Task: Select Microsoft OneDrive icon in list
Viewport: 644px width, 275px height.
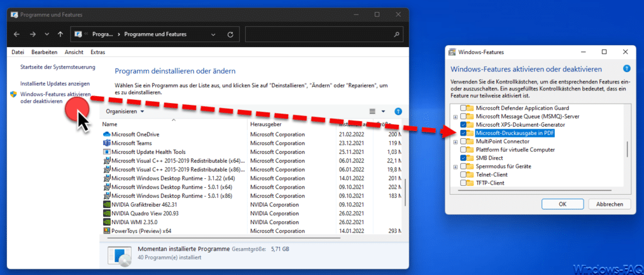Action: tap(107, 134)
